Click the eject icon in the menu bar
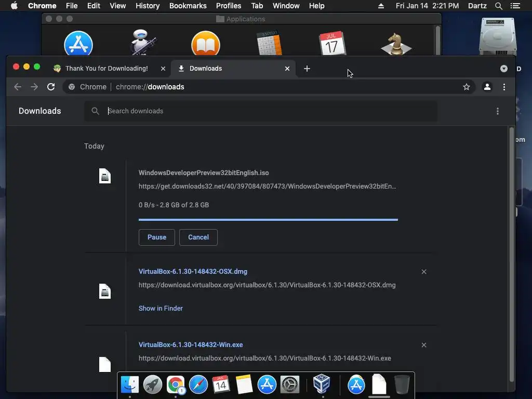Image resolution: width=532 pixels, height=399 pixels. tap(381, 6)
